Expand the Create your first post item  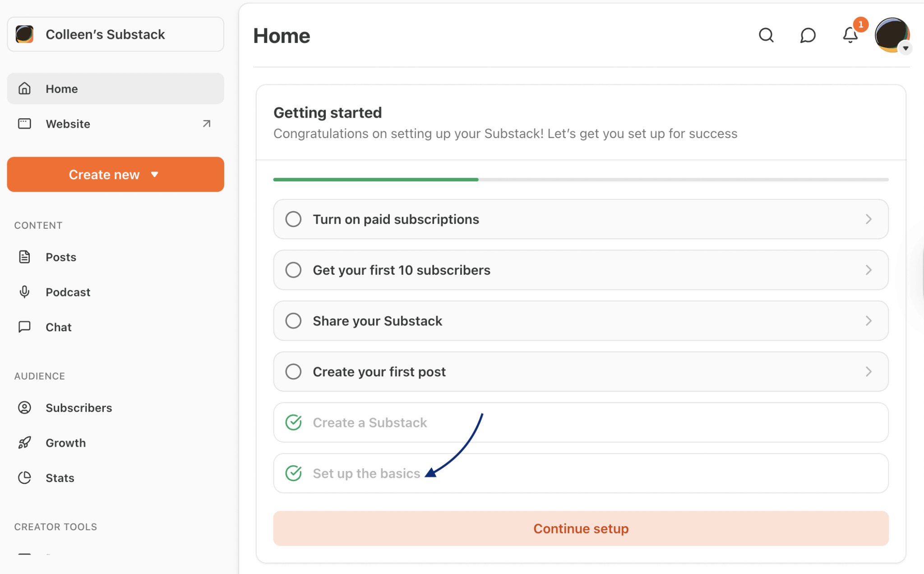(869, 371)
